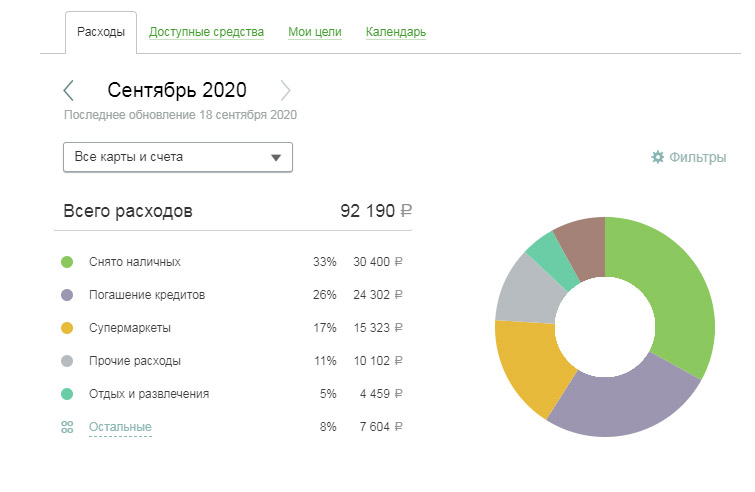Click the 8% percentage value
Viewport: 755px width, 492px height.
coord(328,427)
